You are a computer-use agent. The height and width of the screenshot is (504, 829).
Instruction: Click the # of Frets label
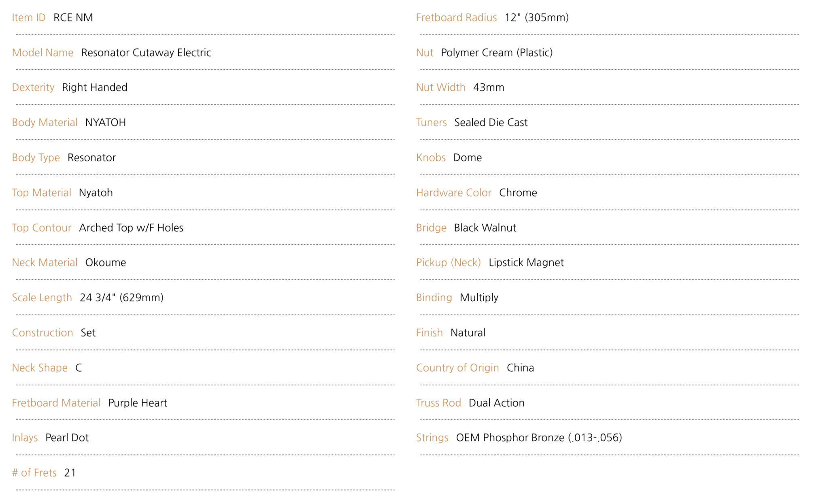pos(34,472)
